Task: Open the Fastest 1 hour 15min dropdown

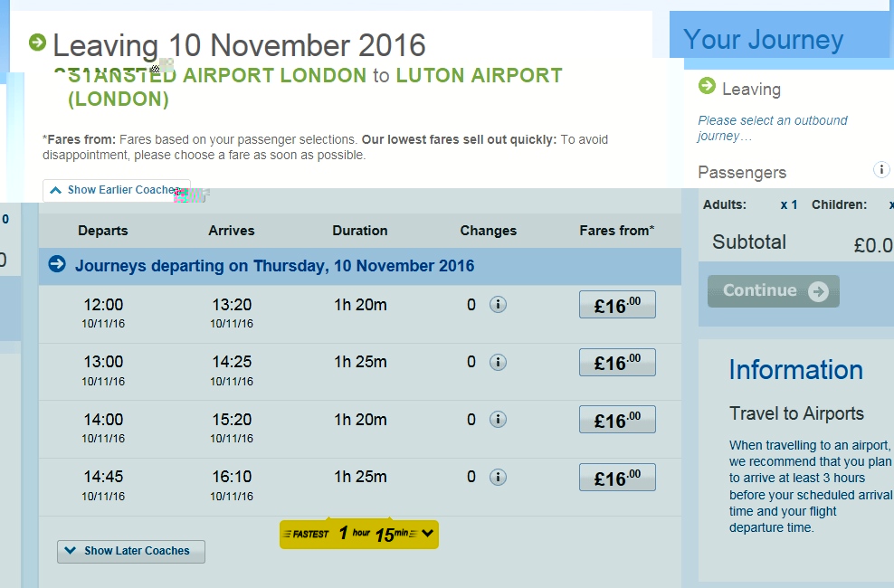Action: pyautogui.click(x=359, y=534)
